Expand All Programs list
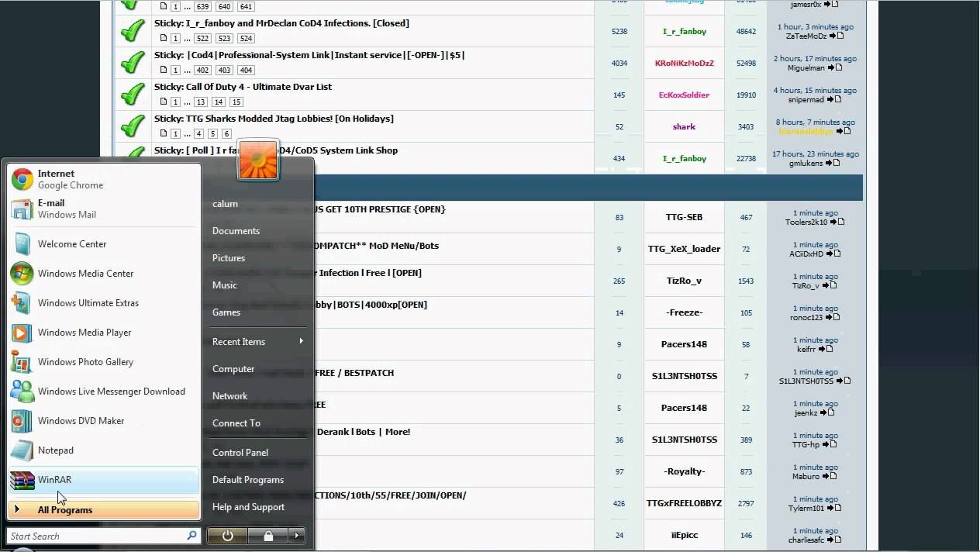 click(104, 510)
